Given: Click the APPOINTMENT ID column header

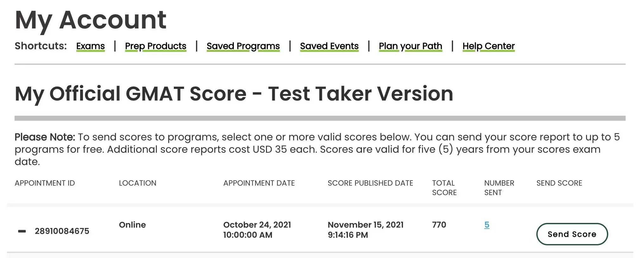Looking at the screenshot, I should (x=45, y=183).
